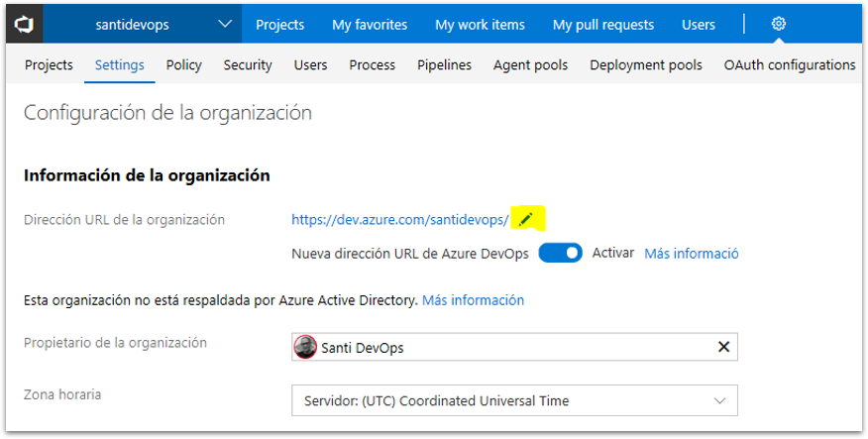Screen dimensions: 868x439
Task: Select the Settings tab
Action: click(x=120, y=64)
